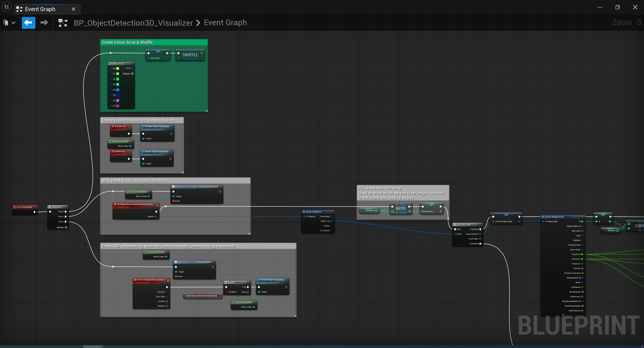The height and width of the screenshot is (348, 644).
Task: Select Bind event to retrieve object function comment
Action: click(175, 181)
